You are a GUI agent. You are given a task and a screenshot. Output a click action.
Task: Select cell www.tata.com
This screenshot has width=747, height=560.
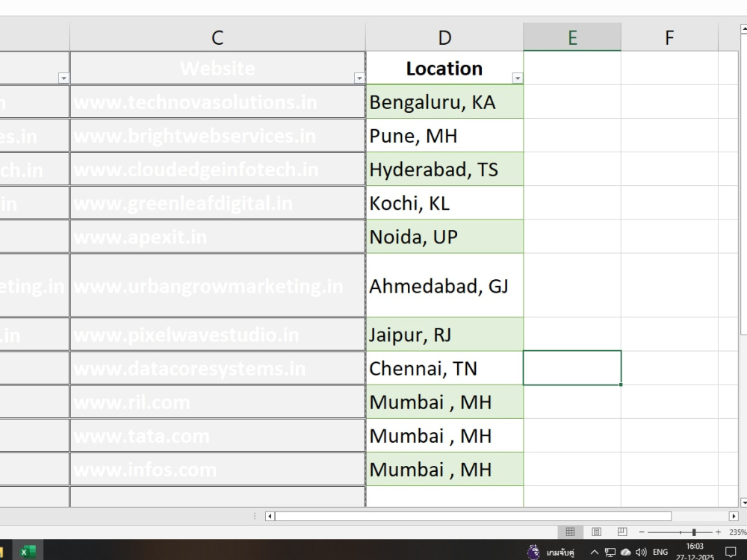[x=217, y=436]
